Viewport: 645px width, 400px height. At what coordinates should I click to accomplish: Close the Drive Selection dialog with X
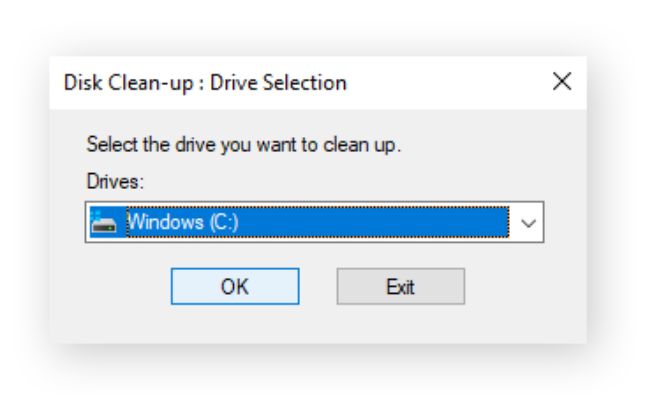(561, 81)
